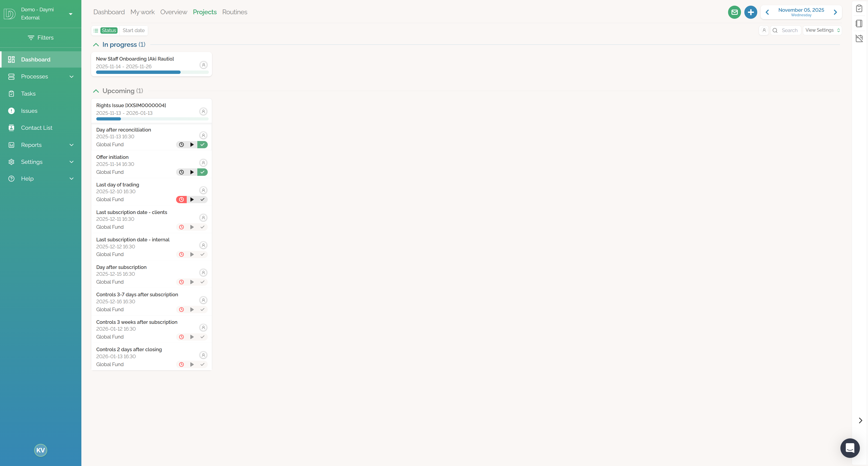
Task: Open the Filters panel
Action: pos(40,38)
